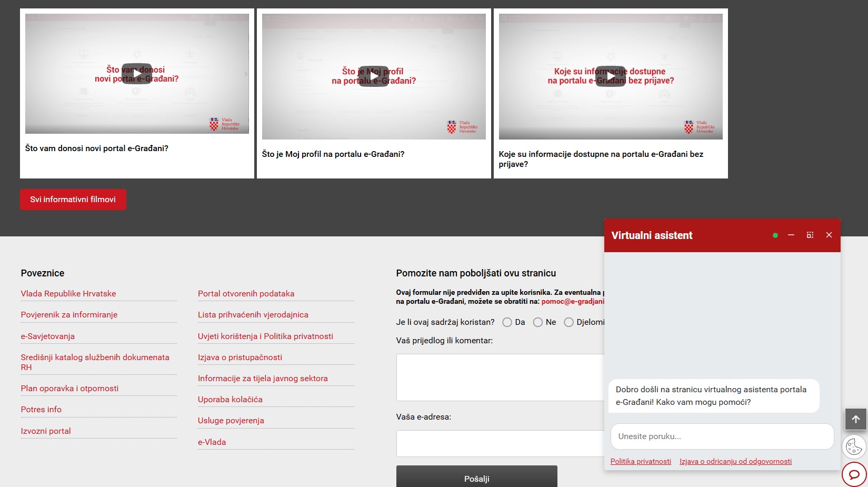Select the 'Da' radio option
This screenshot has width=868, height=487.
coord(507,322)
